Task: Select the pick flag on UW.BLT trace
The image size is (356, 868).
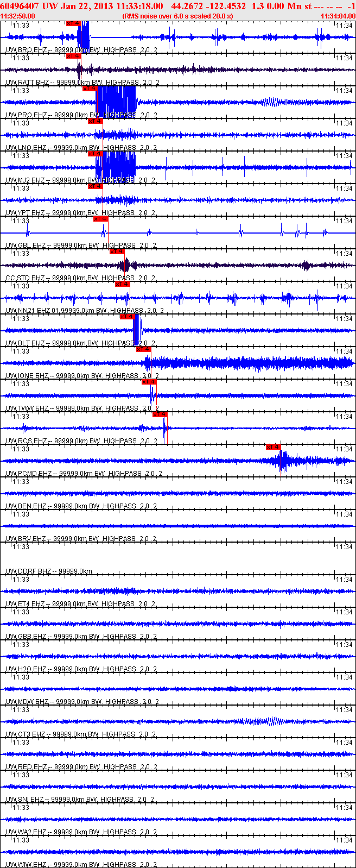Action: 128,317
